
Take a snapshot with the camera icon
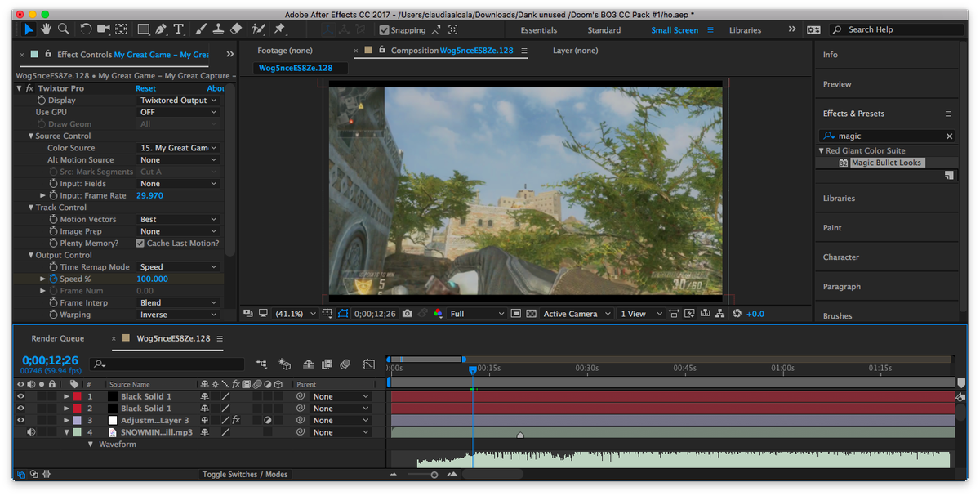[408, 314]
